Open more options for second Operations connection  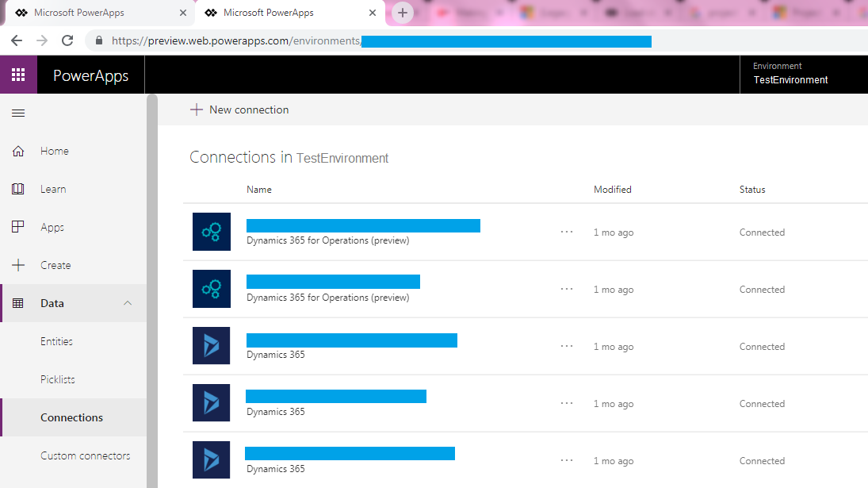[566, 289]
